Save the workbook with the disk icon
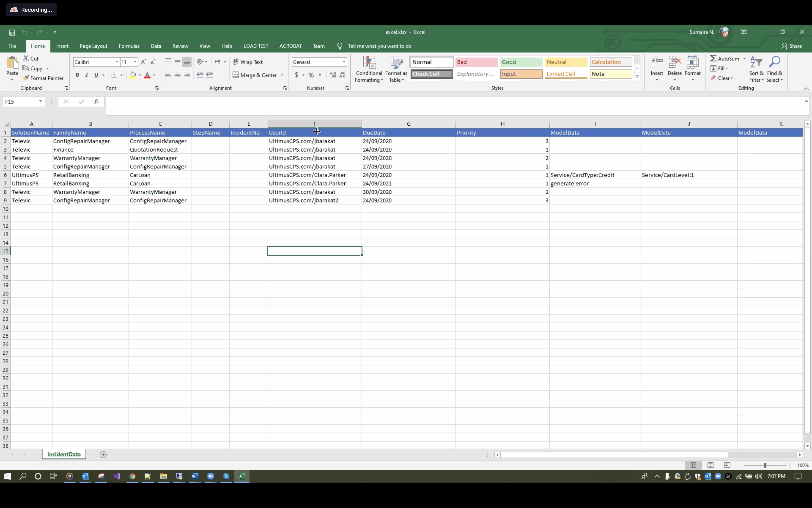This screenshot has height=508, width=812. pos(12,32)
